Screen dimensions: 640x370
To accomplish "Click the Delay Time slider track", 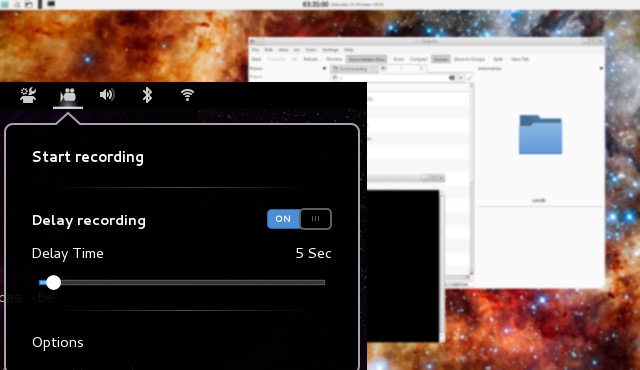I will [x=182, y=282].
